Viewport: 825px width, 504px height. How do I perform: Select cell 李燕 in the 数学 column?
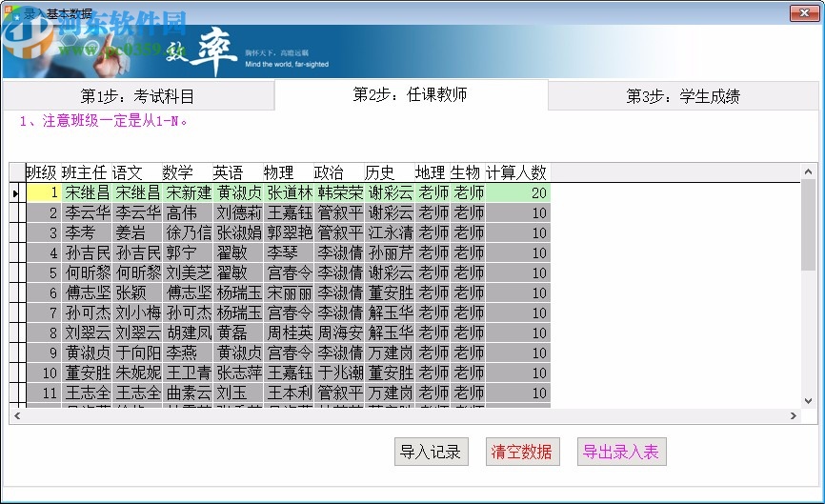pyautogui.click(x=188, y=353)
